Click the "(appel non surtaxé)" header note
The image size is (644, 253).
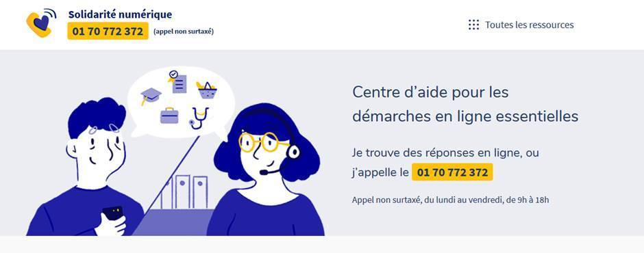point(183,31)
